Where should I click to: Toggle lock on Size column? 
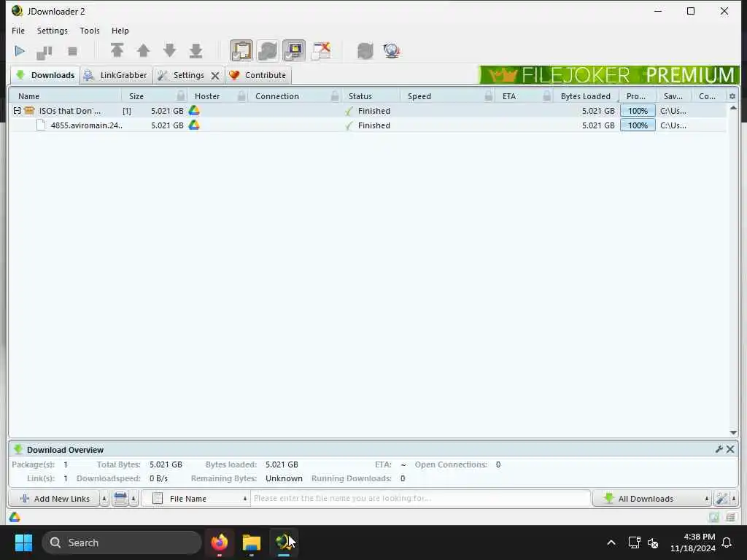[x=181, y=96]
